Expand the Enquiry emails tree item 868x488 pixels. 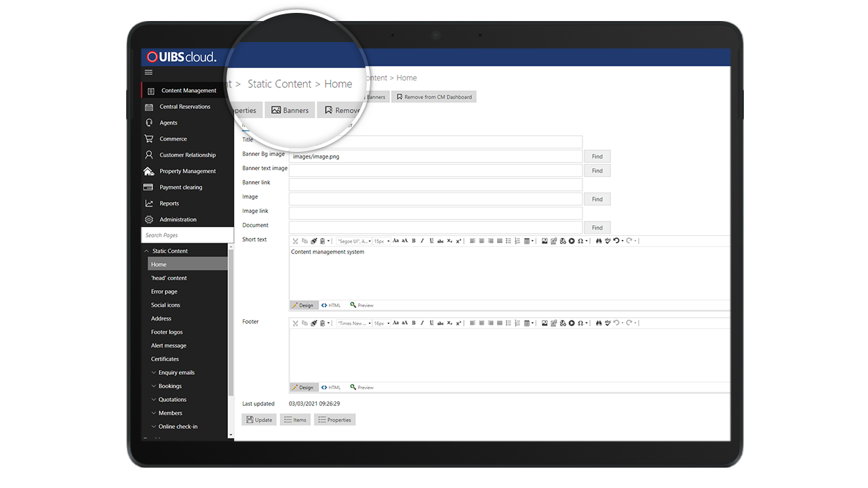[x=154, y=373]
